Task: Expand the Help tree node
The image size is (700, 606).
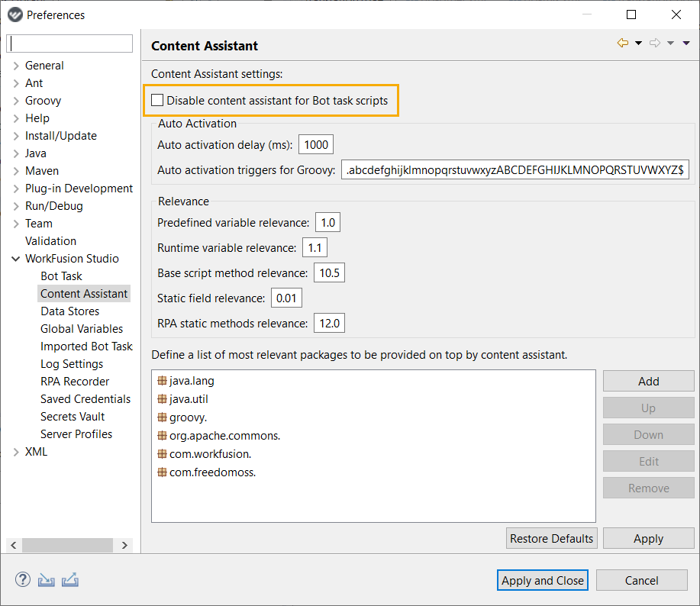Action: coord(16,118)
